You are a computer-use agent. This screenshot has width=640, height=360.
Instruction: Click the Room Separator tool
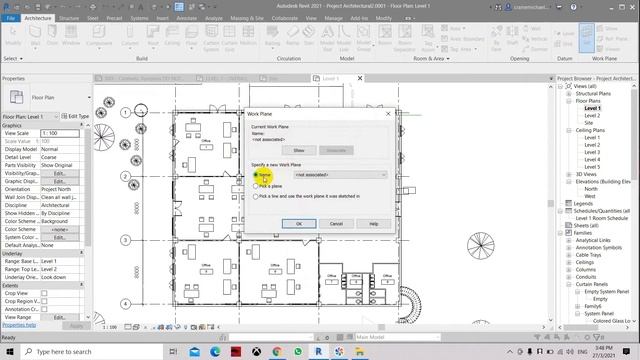(x=405, y=38)
